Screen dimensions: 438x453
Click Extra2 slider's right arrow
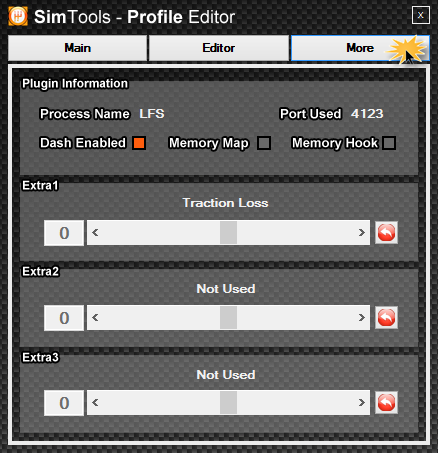coord(362,317)
